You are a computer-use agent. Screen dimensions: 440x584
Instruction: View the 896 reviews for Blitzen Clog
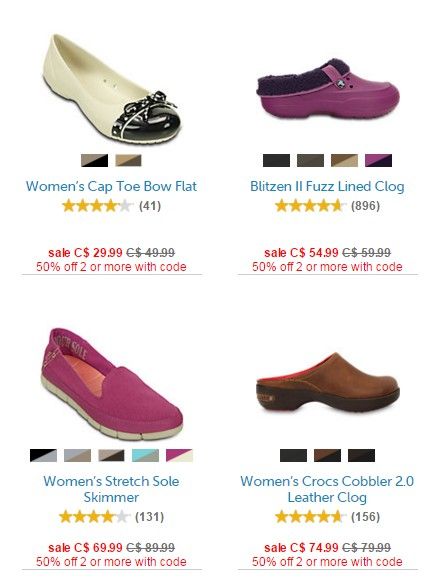pyautogui.click(x=365, y=206)
